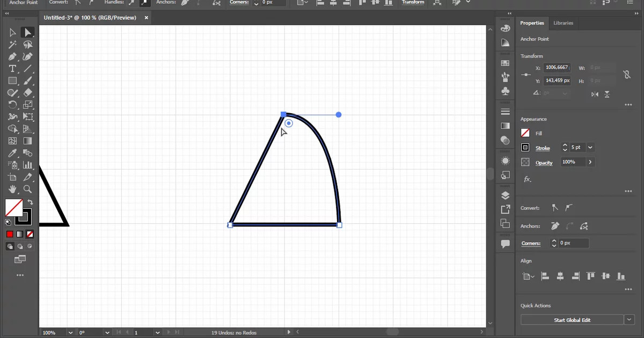
Task: Open the Color palette panel in the dock
Action: coord(505,28)
